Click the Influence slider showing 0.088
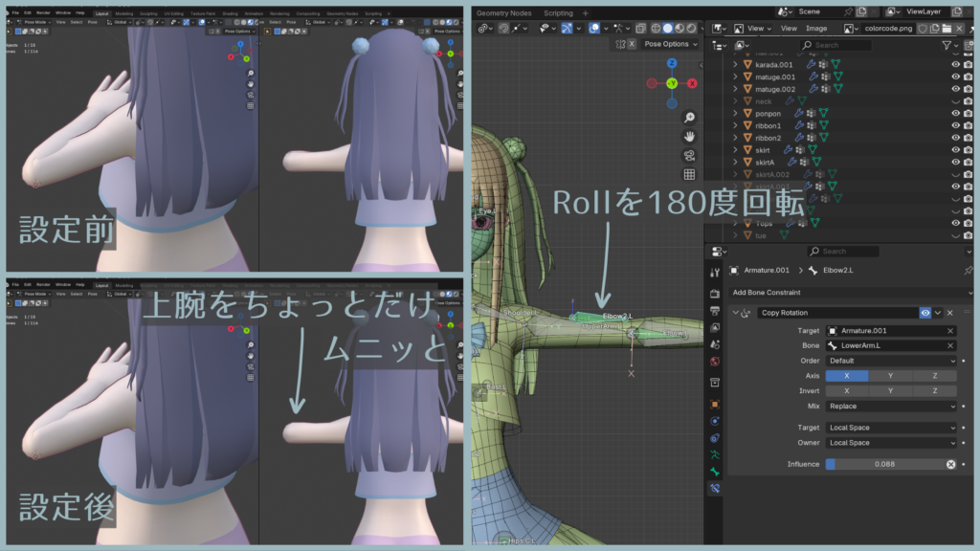Image resolution: width=980 pixels, height=551 pixels. [885, 464]
